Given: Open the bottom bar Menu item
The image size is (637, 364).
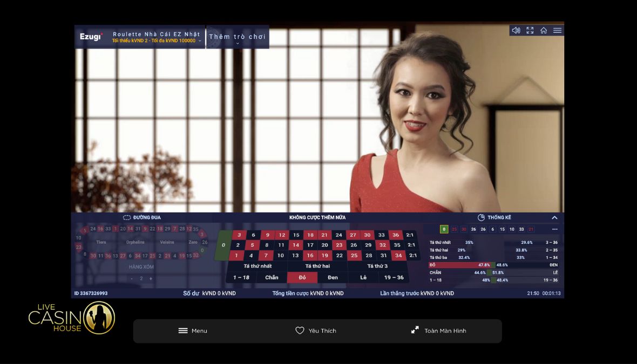Looking at the screenshot, I should (x=193, y=331).
